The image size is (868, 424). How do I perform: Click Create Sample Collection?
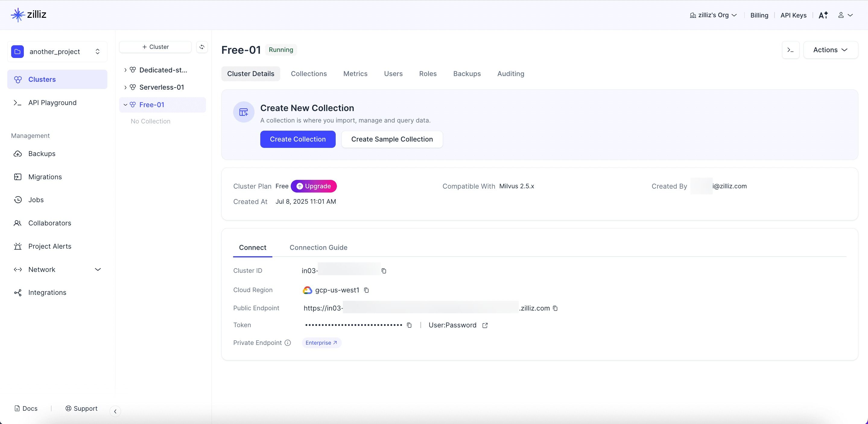pyautogui.click(x=392, y=139)
